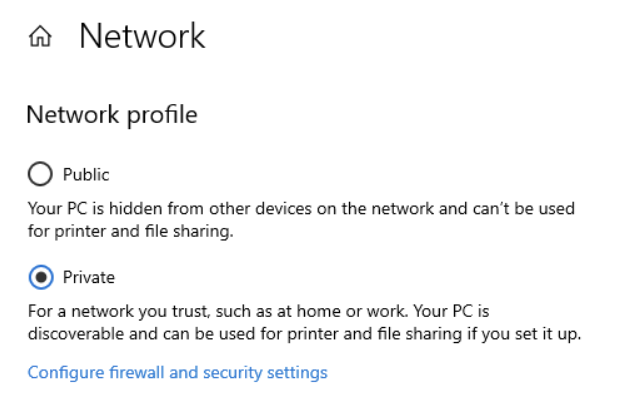Click the Home icon beside Network
Viewport: 620px width, 412px height.
pos(40,38)
